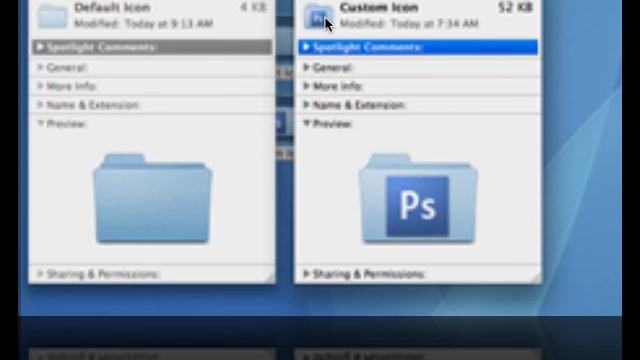Expand More Info in Default Icon window
640x360 pixels.
pos(40,86)
